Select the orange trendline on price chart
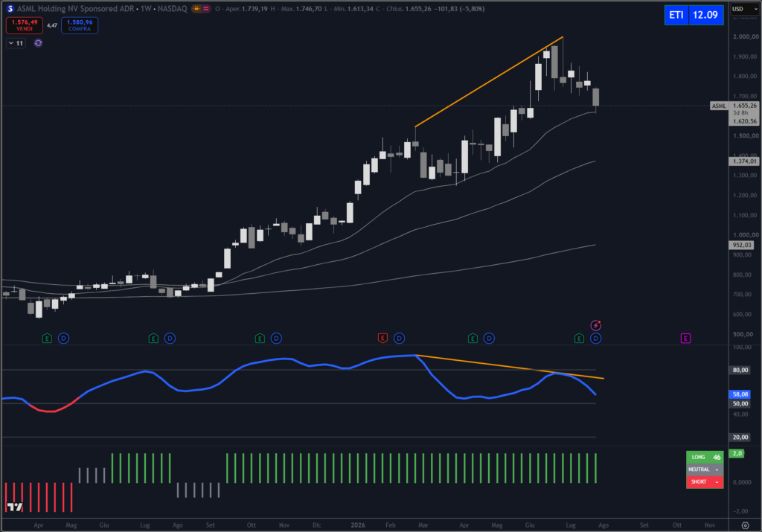This screenshot has height=532, width=762. pos(489,82)
